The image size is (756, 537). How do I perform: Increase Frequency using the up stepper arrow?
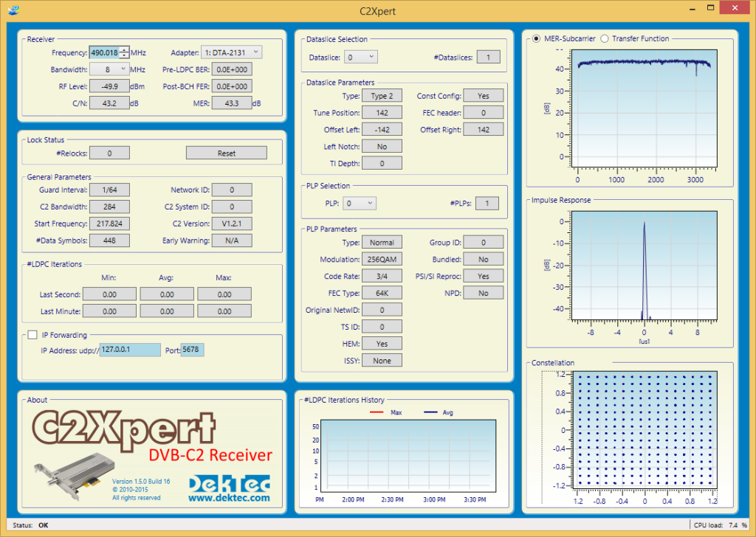124,49
